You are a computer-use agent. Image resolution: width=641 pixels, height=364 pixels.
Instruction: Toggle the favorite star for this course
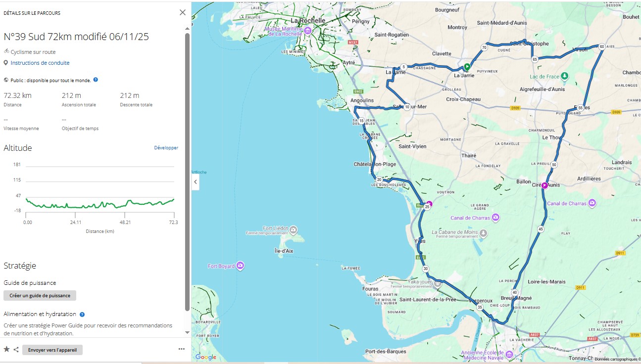pyautogui.click(x=6, y=350)
